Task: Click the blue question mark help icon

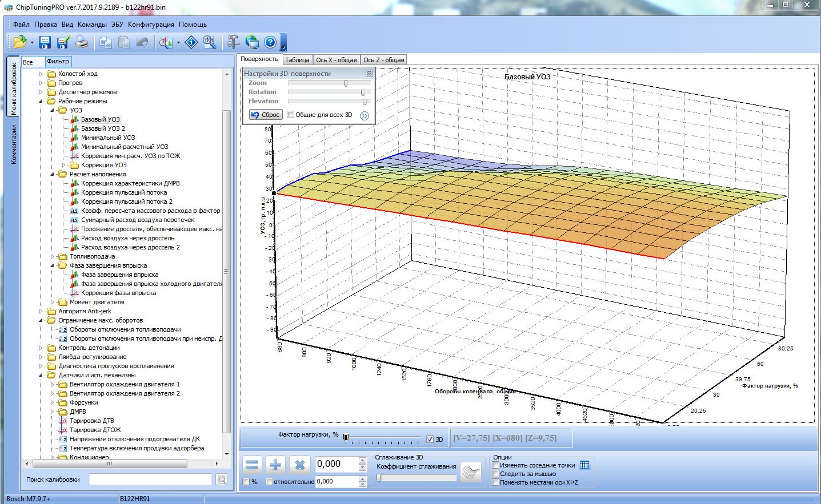Action: click(x=270, y=42)
